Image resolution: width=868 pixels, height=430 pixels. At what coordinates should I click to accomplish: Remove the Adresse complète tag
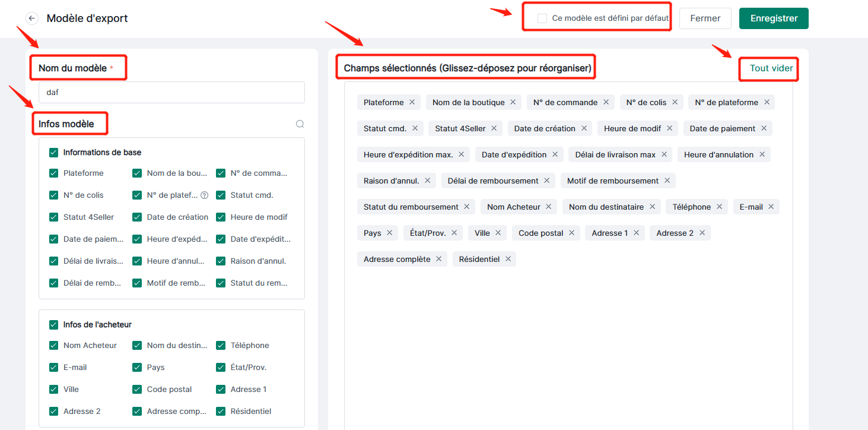tap(438, 259)
